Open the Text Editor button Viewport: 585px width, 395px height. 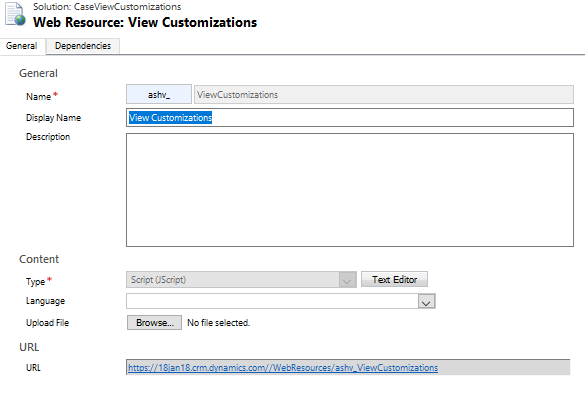pyautogui.click(x=394, y=279)
